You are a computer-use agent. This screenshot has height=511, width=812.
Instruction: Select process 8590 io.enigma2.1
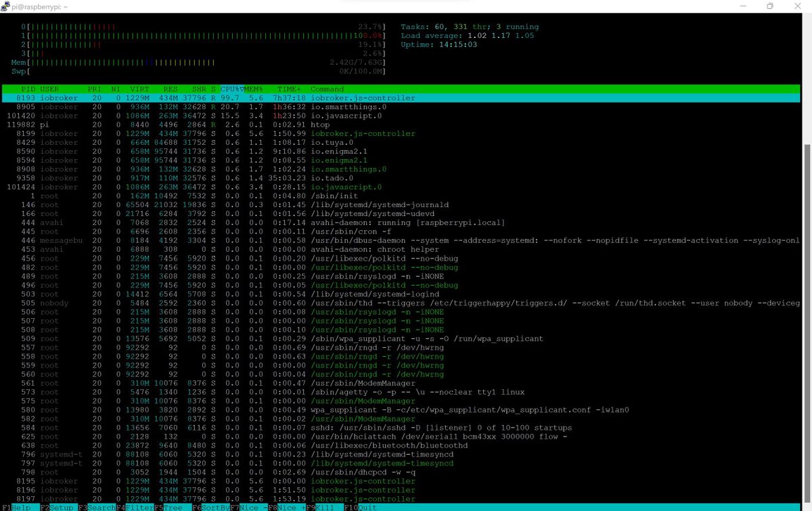click(x=401, y=152)
